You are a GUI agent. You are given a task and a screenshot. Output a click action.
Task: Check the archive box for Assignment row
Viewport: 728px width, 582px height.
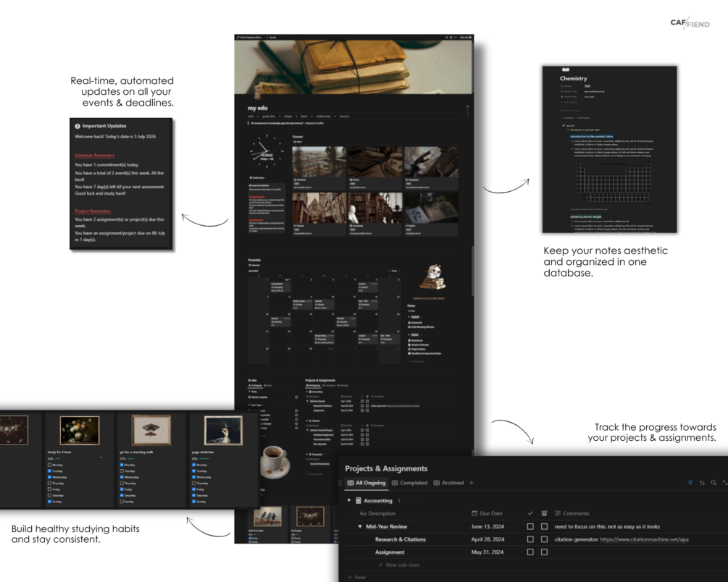tap(544, 552)
